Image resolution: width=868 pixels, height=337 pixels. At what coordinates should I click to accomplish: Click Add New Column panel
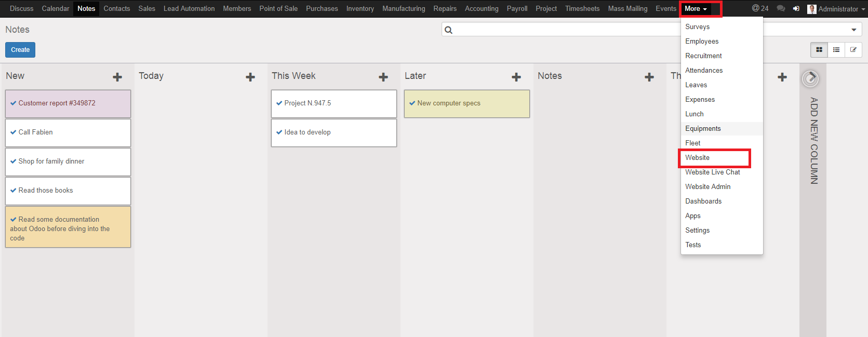point(813,140)
